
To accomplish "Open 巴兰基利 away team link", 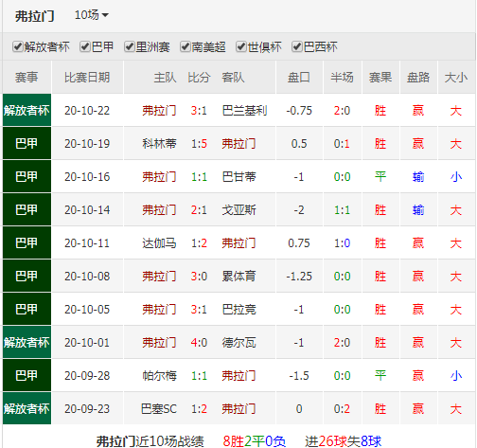I will click(244, 111).
